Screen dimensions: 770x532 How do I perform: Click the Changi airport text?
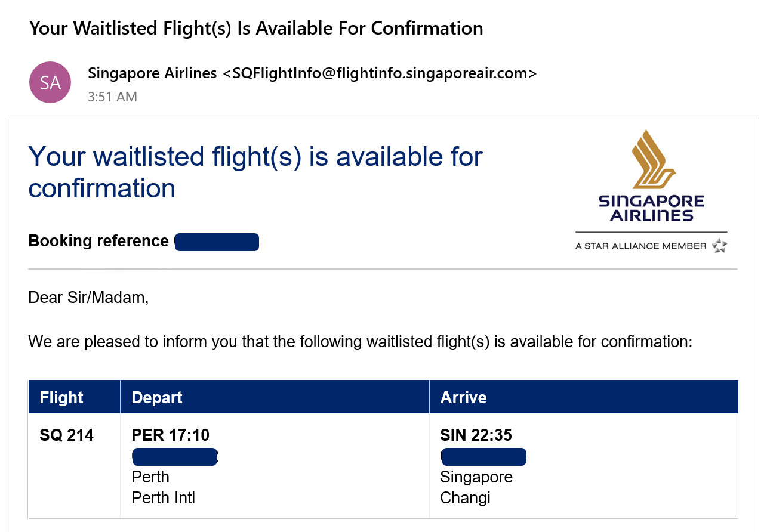pyautogui.click(x=465, y=498)
